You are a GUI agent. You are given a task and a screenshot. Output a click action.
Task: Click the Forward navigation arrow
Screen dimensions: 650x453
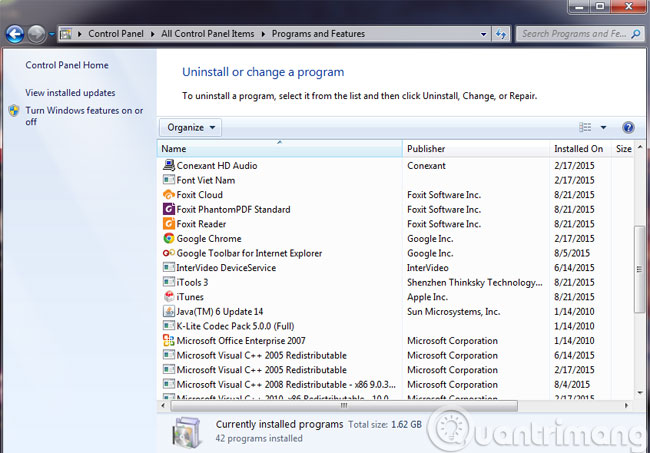36,34
